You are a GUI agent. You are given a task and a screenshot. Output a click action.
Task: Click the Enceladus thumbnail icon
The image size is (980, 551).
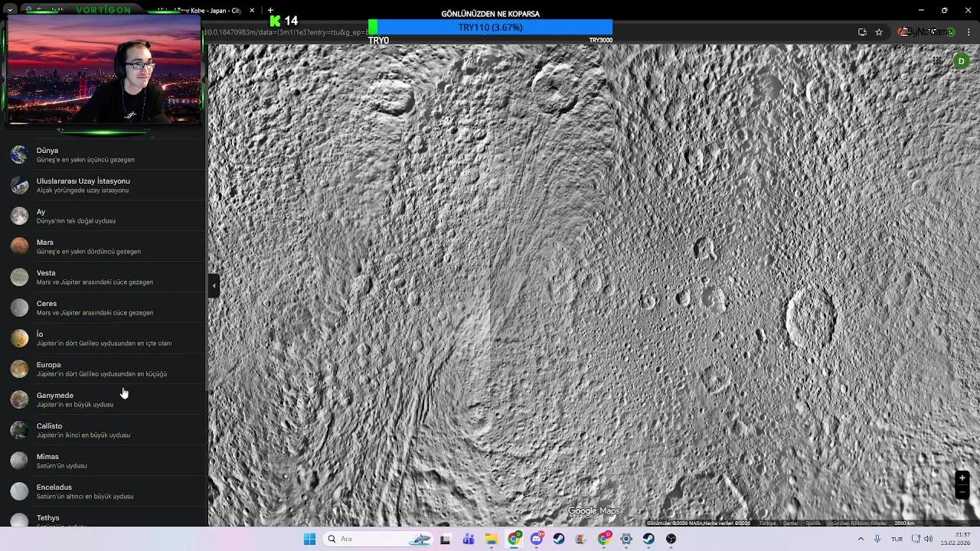tap(19, 491)
